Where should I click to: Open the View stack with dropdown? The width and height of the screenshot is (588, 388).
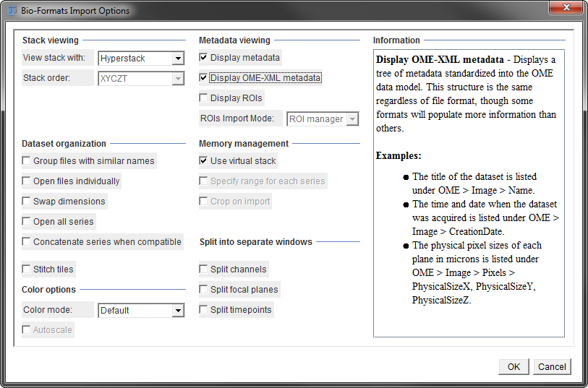click(142, 59)
